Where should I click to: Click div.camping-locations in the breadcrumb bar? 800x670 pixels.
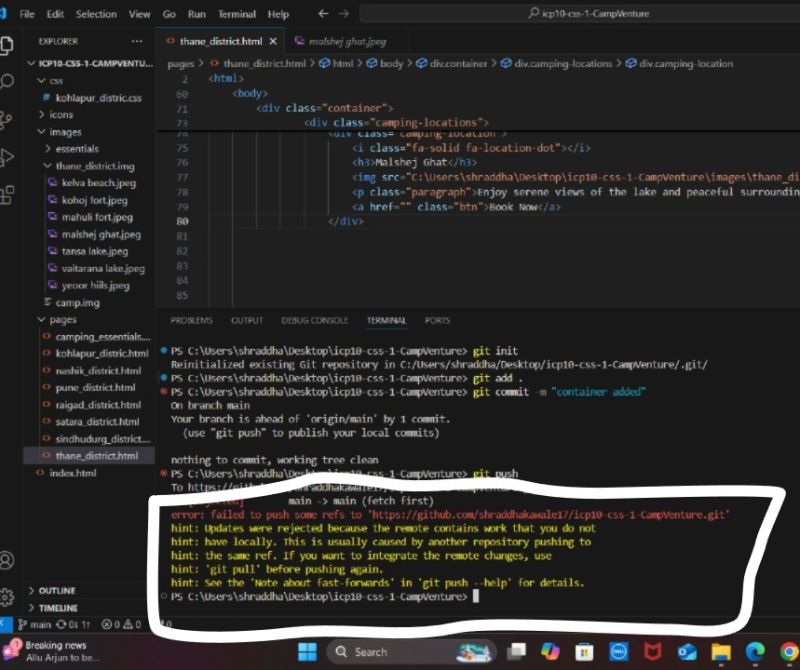(561, 62)
